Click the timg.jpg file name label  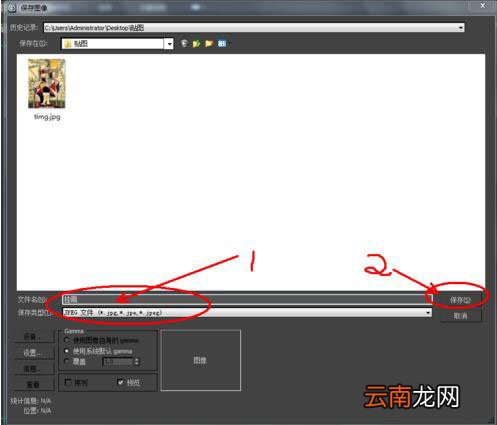(x=47, y=117)
